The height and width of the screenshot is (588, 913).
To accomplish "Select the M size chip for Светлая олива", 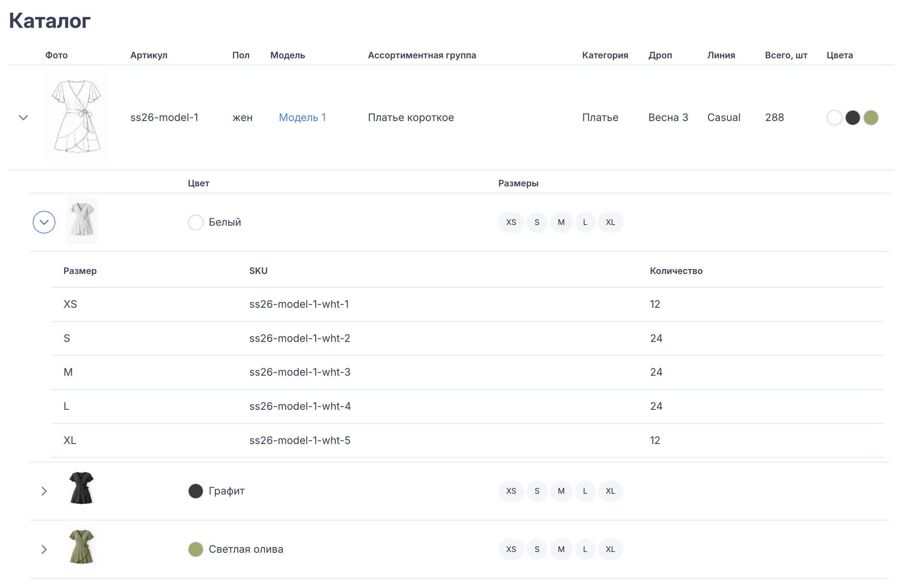I will (561, 549).
